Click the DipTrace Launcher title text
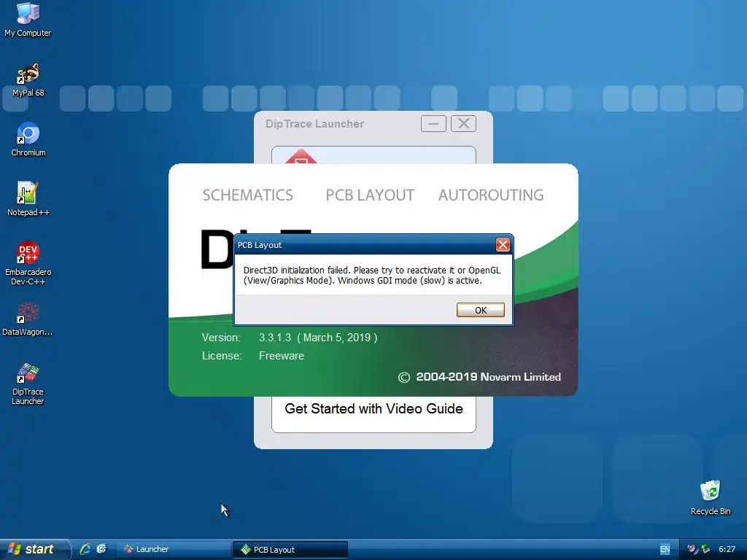 pos(314,124)
